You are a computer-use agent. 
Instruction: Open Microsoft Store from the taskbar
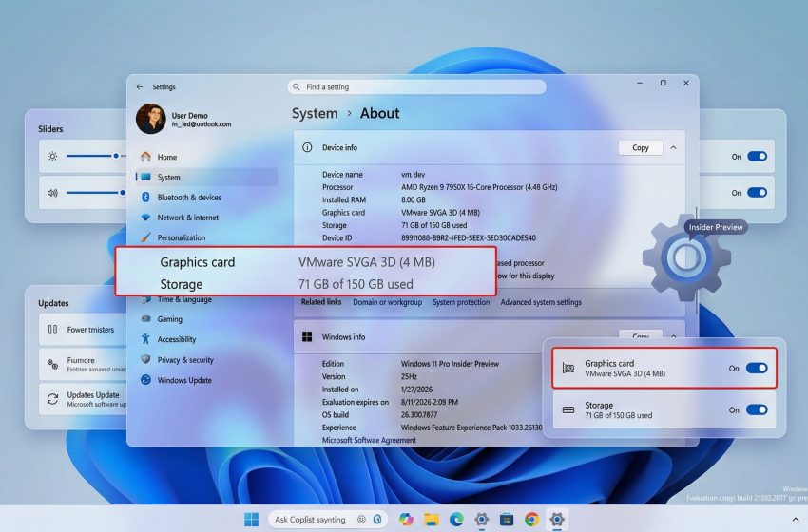coord(507,519)
